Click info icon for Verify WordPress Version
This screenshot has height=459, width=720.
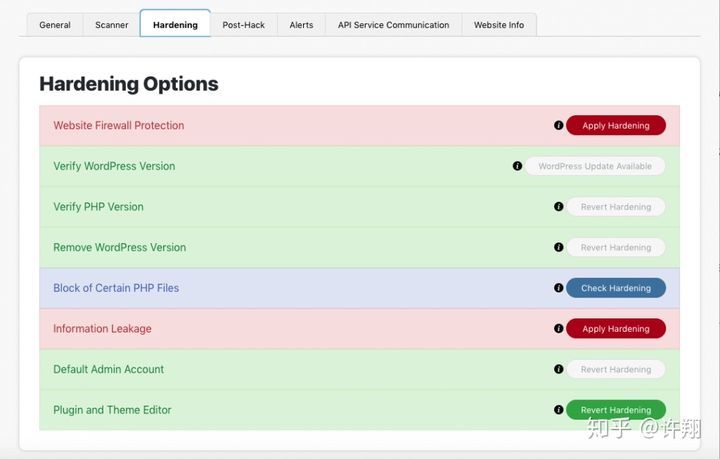517,166
